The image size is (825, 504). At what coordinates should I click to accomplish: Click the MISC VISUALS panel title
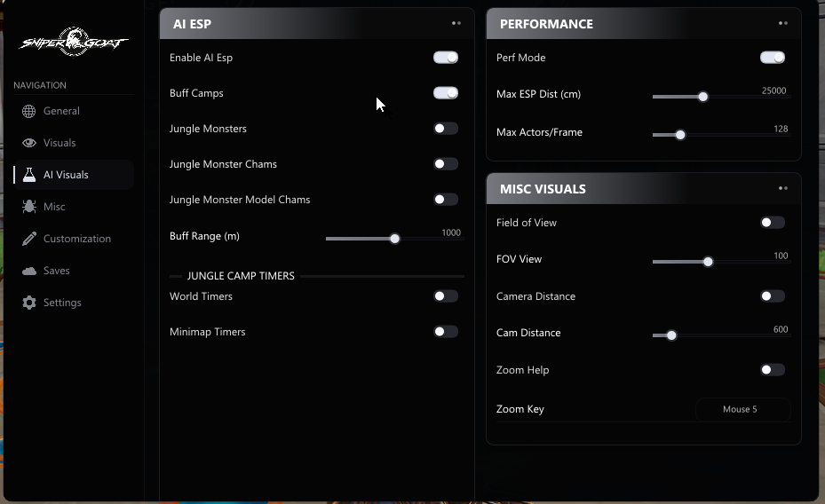coord(543,189)
